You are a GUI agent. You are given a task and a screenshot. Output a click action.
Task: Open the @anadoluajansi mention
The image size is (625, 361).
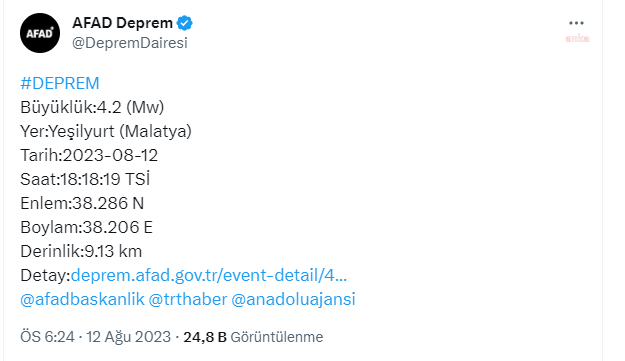293,299
